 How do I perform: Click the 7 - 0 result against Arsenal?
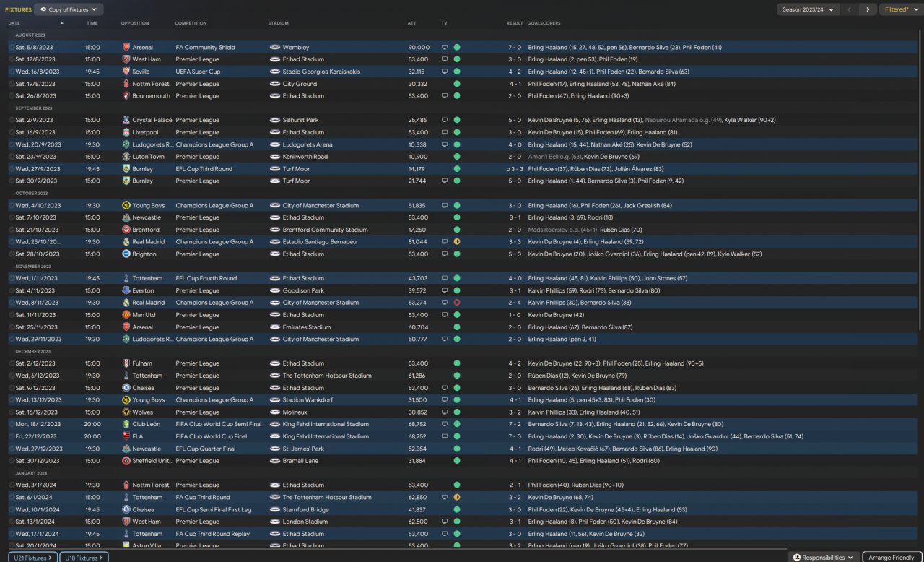point(514,47)
